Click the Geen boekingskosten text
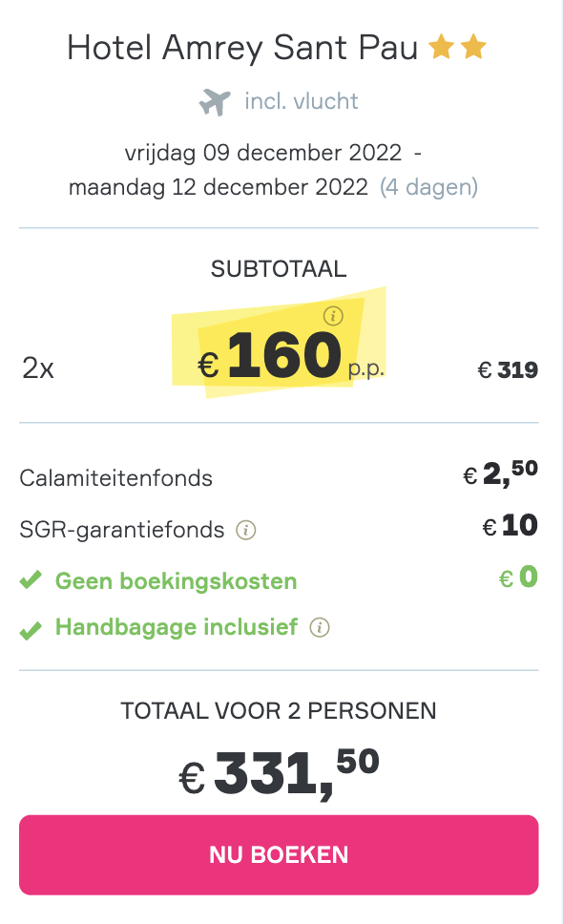The width and height of the screenshot is (563, 924). 177,581
